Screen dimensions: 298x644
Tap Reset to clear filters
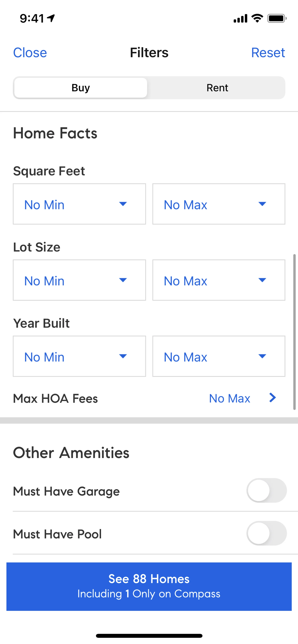tap(268, 53)
